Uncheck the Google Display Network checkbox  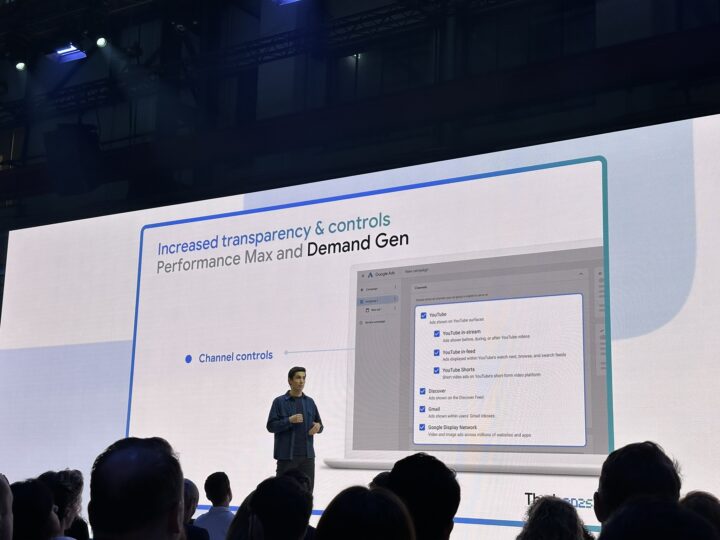pos(422,428)
